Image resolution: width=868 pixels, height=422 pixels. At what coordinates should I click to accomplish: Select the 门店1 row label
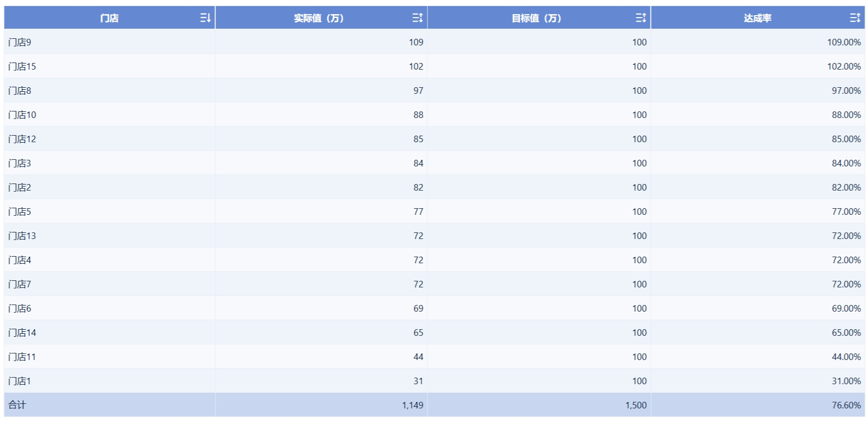(x=20, y=381)
